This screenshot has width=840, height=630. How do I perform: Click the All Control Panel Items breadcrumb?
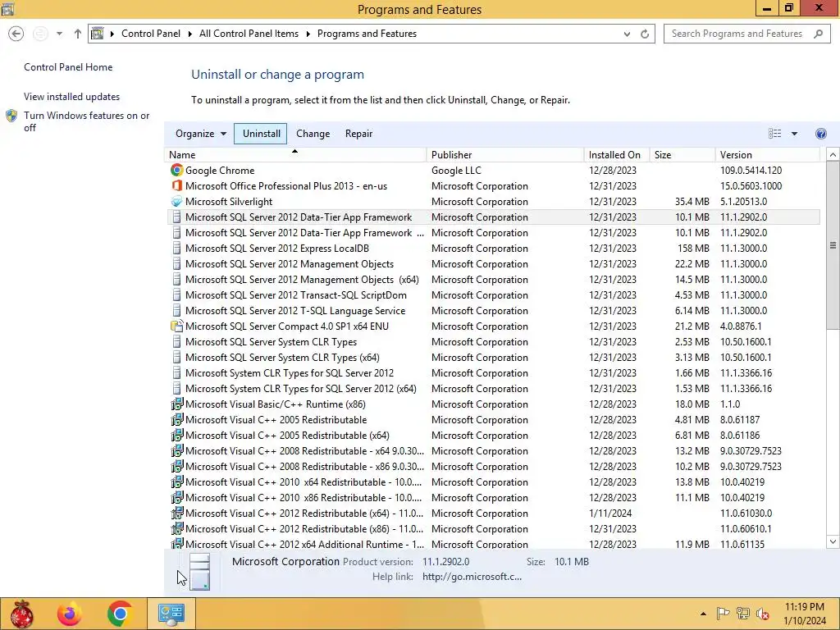point(249,34)
